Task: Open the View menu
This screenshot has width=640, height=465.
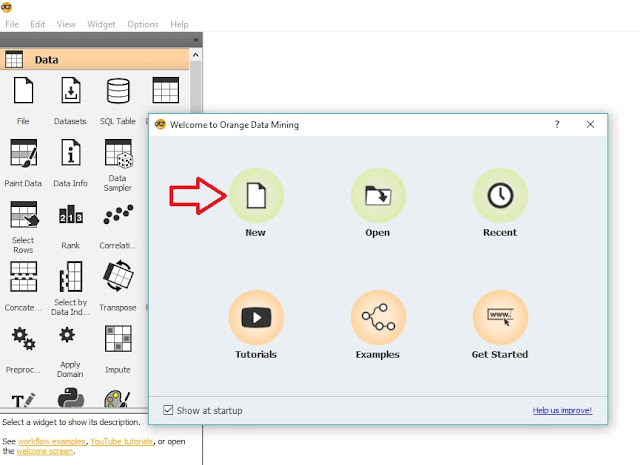Action: click(66, 24)
